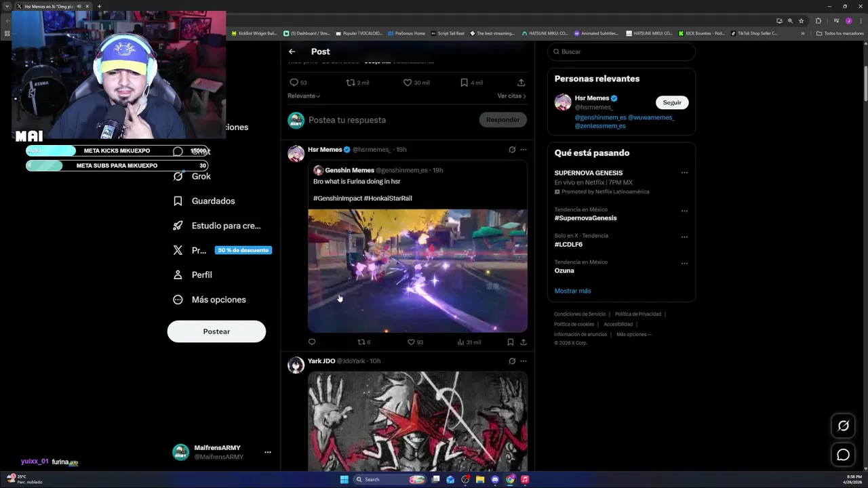Open TikTok Shop Seller bookmark

coord(754,33)
